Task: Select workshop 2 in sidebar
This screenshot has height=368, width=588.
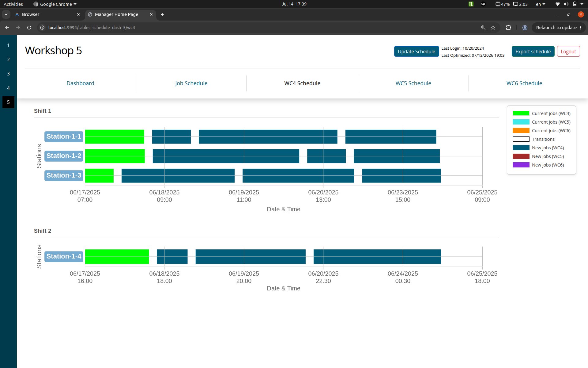Action: pos(8,59)
